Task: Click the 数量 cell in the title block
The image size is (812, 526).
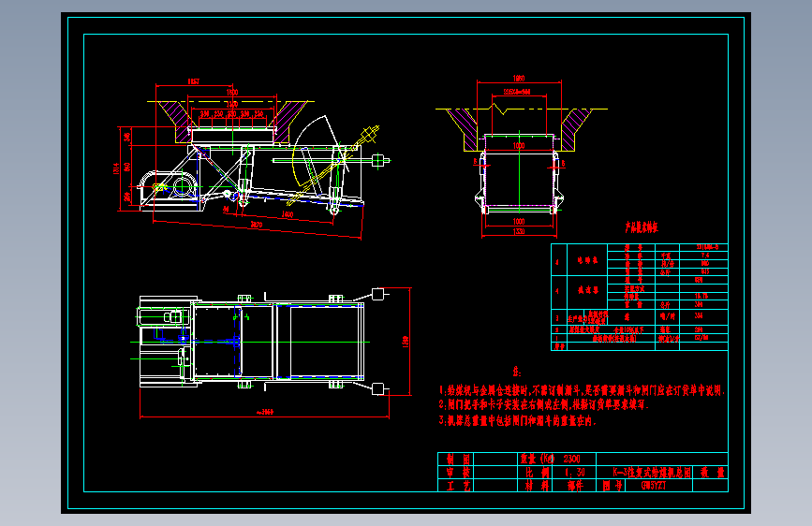Action: [713, 472]
